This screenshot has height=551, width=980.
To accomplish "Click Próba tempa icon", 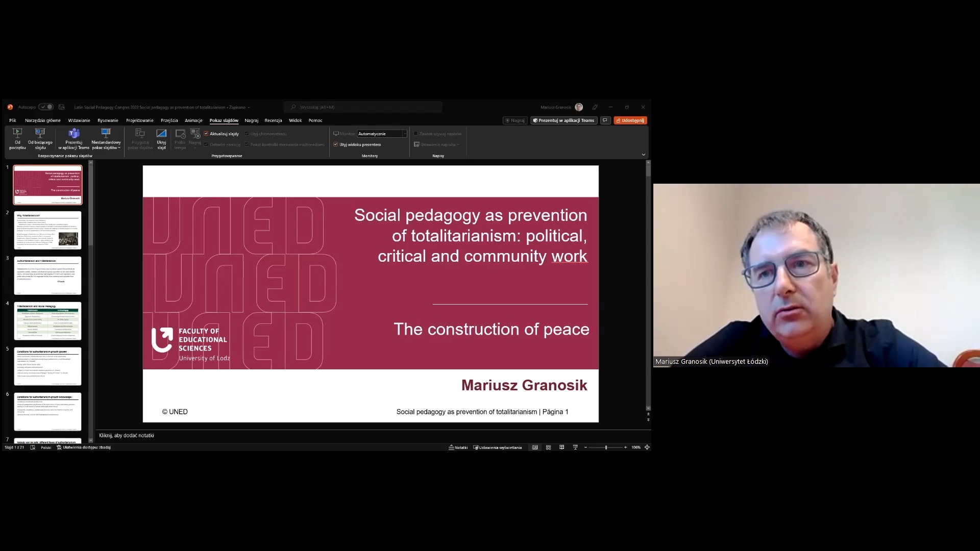I will (x=180, y=139).
